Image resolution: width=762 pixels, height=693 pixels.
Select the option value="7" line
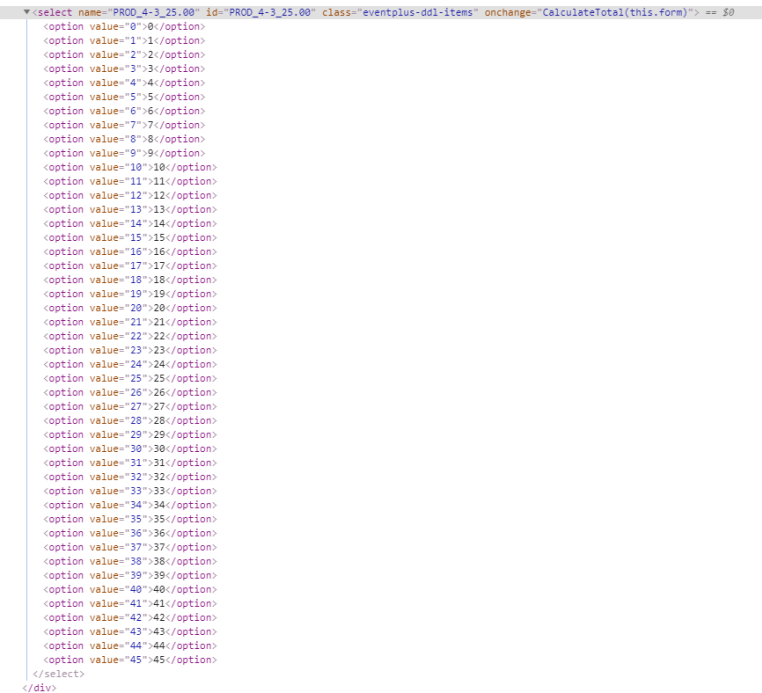124,125
